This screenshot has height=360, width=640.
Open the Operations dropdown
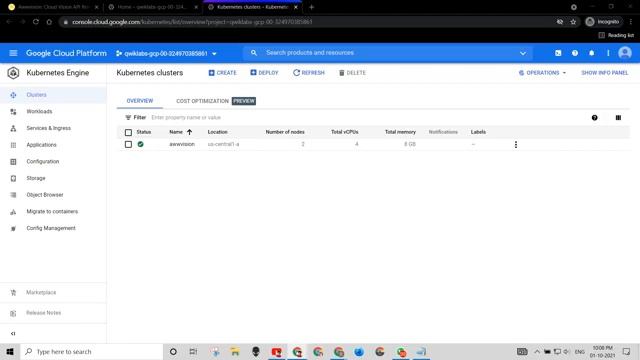[542, 73]
